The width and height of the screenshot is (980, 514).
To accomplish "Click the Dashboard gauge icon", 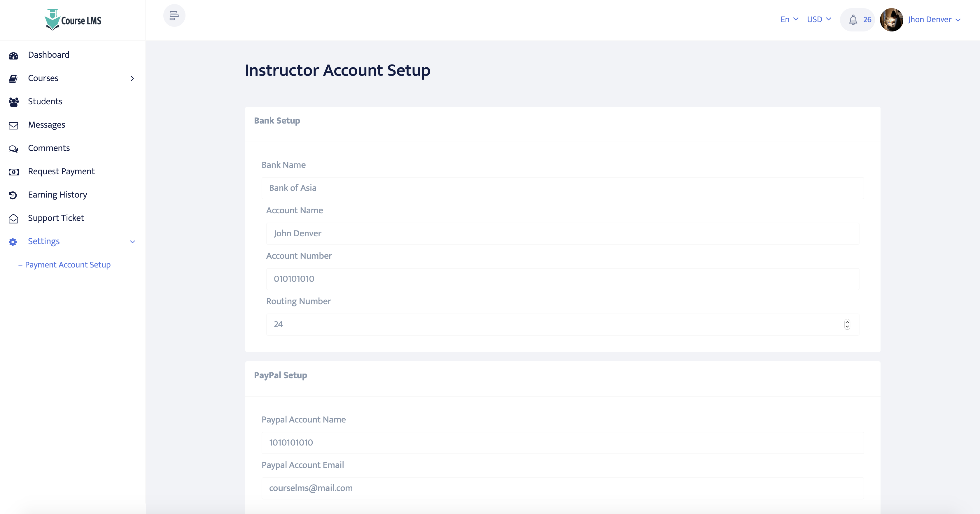I will pos(13,55).
